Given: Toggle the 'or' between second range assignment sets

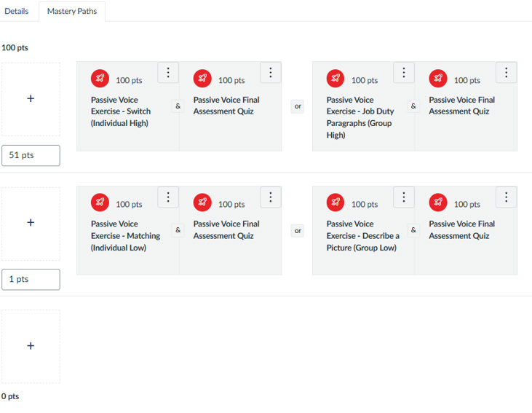Looking at the screenshot, I should 298,231.
